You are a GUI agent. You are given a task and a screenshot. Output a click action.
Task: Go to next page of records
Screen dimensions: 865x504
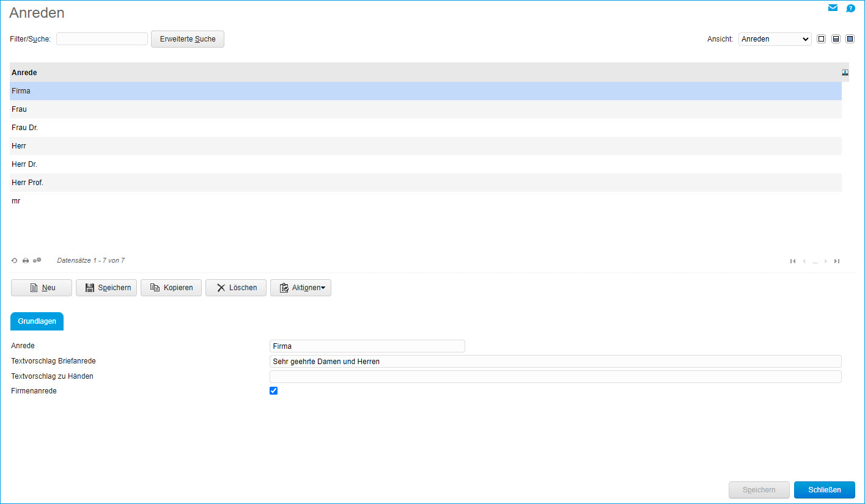pos(826,261)
